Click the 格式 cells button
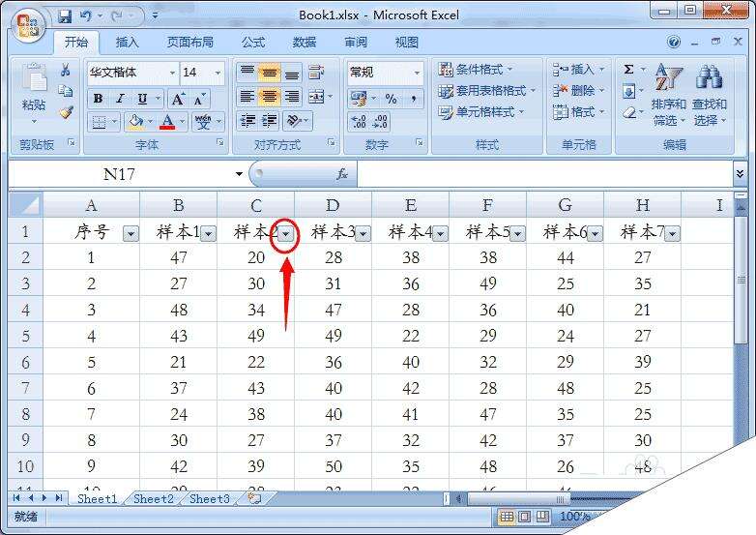Screen dimensions: 756x535 tap(578, 112)
